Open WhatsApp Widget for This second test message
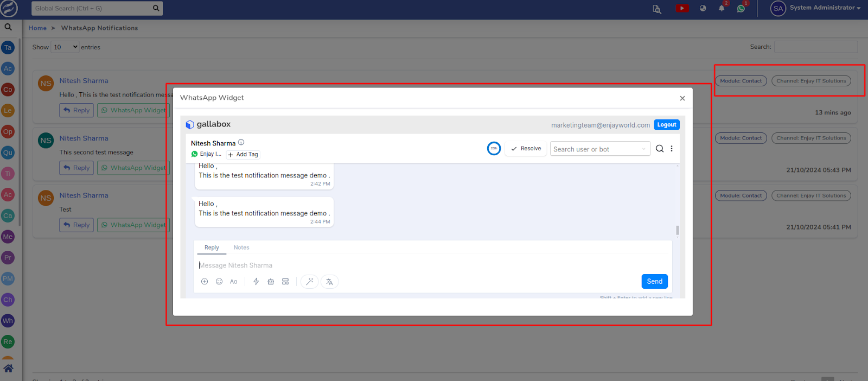868x381 pixels. (x=133, y=168)
